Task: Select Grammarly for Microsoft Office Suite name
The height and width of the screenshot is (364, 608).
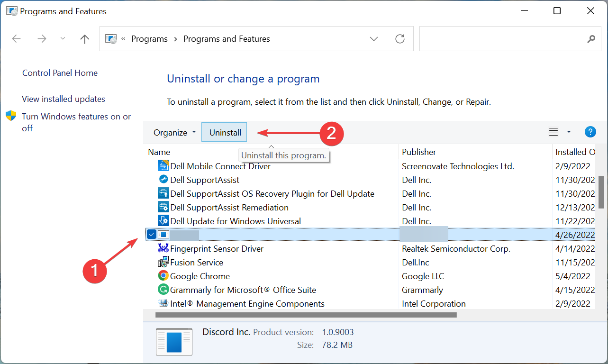Action: [243, 290]
